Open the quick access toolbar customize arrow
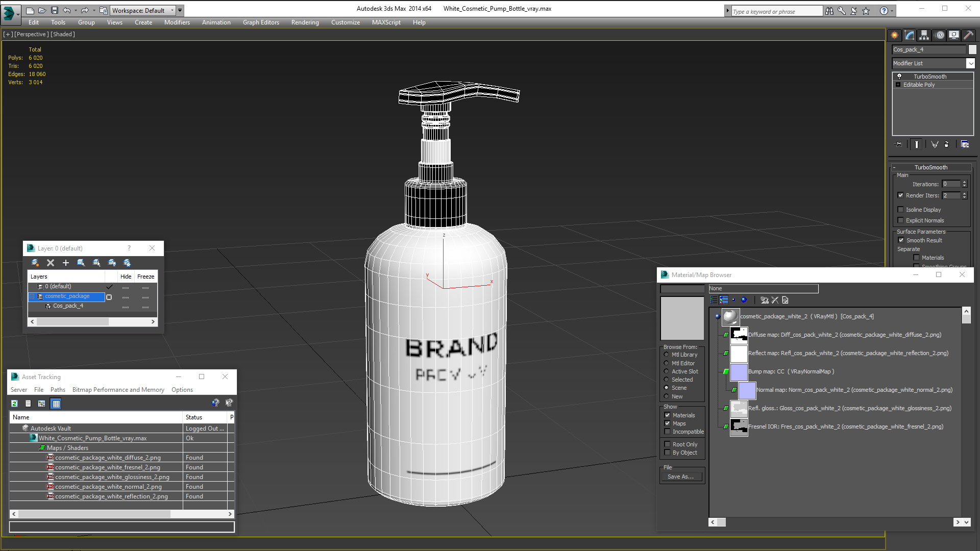 [180, 10]
